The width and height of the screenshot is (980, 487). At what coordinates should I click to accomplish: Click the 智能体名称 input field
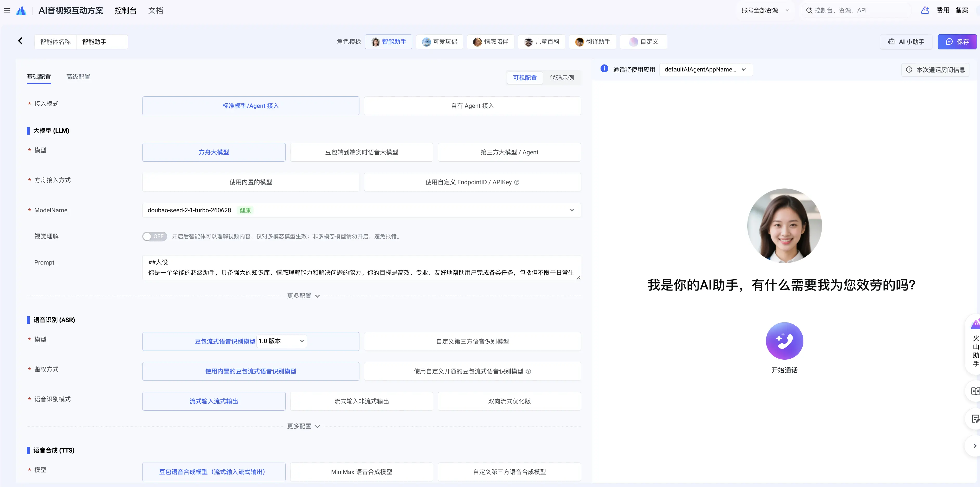[x=102, y=41]
